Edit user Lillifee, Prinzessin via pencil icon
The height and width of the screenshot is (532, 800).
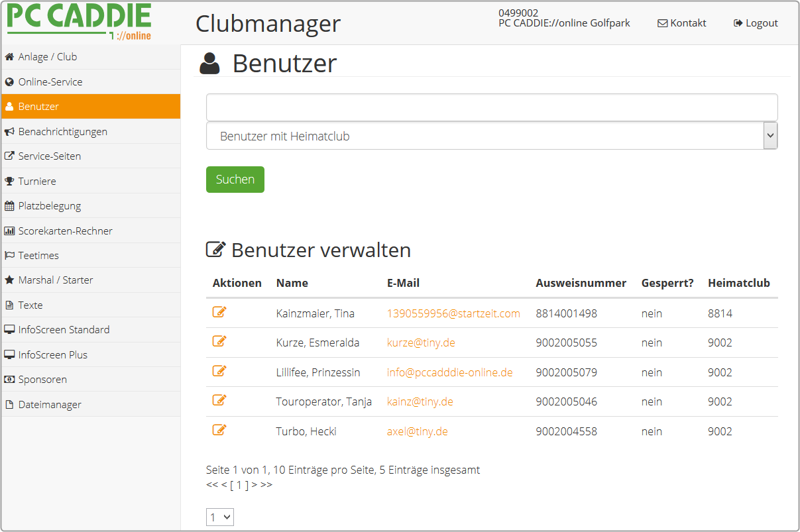click(219, 371)
